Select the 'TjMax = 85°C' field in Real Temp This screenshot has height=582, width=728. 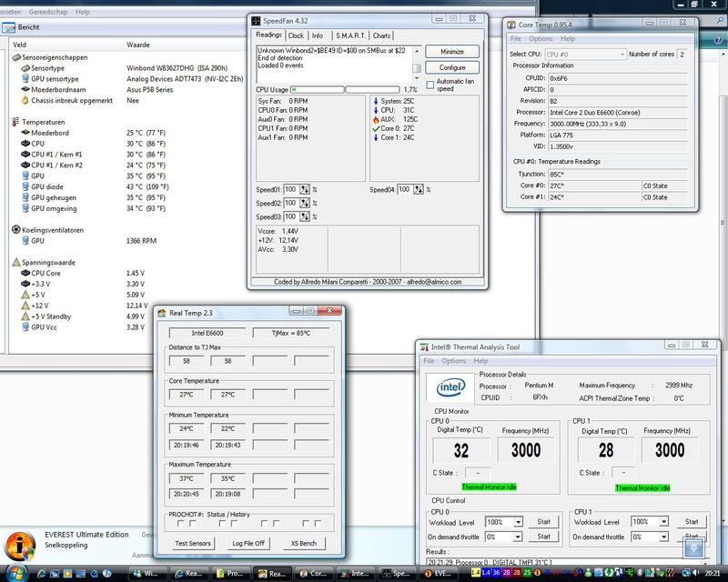291,333
